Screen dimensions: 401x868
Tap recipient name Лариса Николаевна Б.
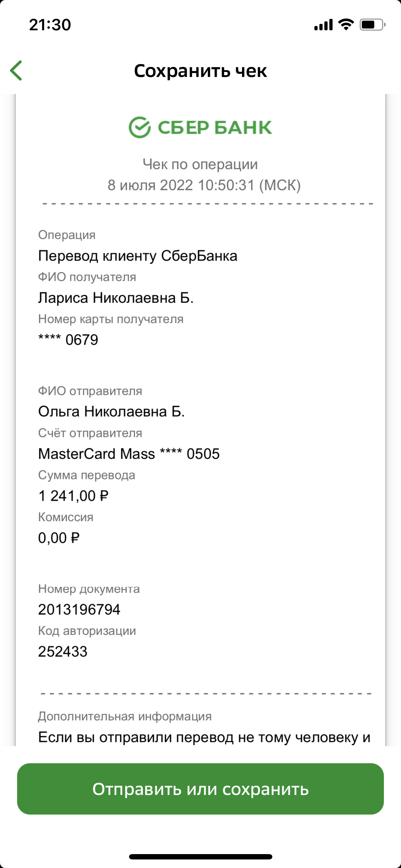[116, 298]
